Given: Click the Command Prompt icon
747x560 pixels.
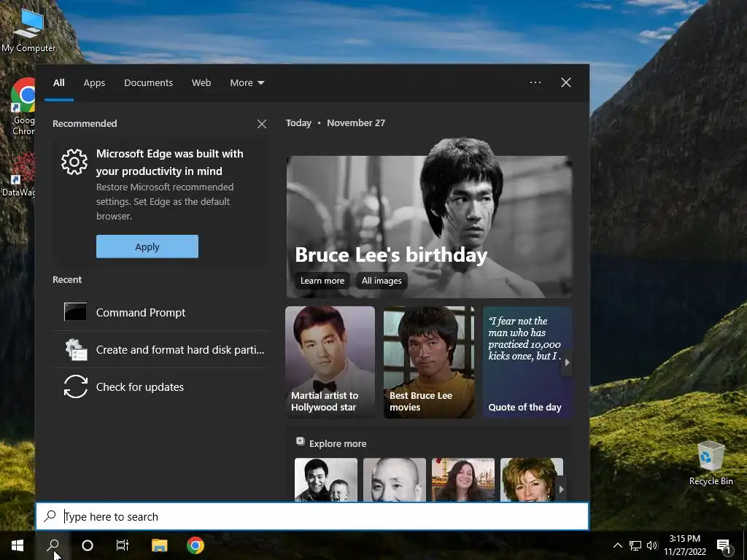Looking at the screenshot, I should (x=75, y=312).
